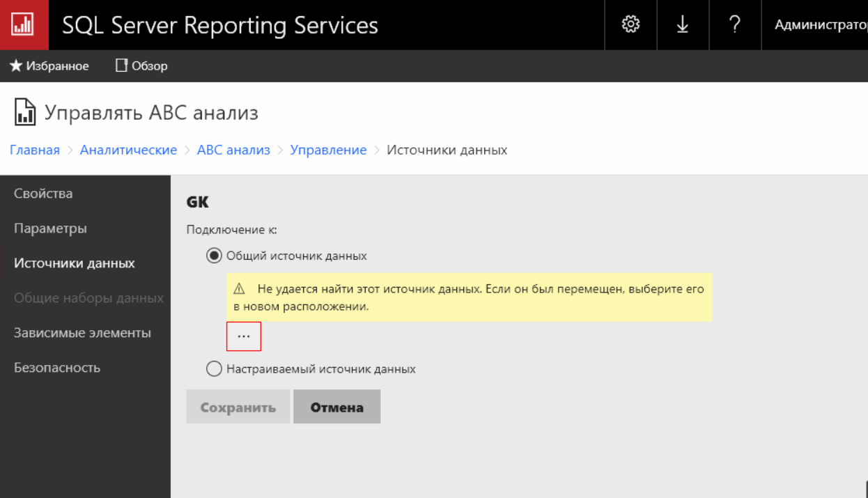Click the Сохранить button
Screen dimensions: 868x498
coord(238,407)
